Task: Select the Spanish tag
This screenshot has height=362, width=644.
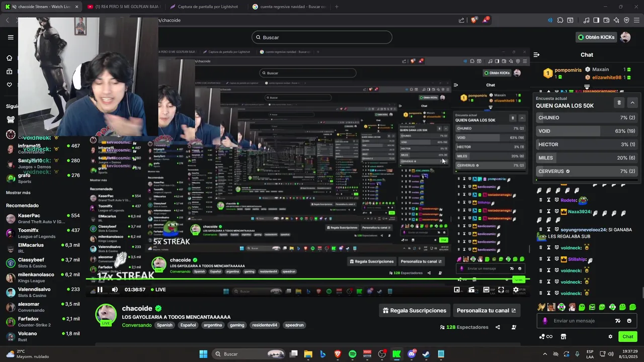Action: coord(165,325)
